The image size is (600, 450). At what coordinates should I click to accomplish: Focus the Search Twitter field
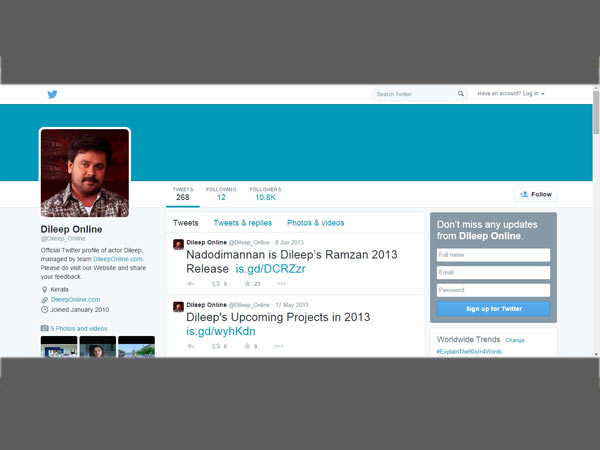pos(413,94)
